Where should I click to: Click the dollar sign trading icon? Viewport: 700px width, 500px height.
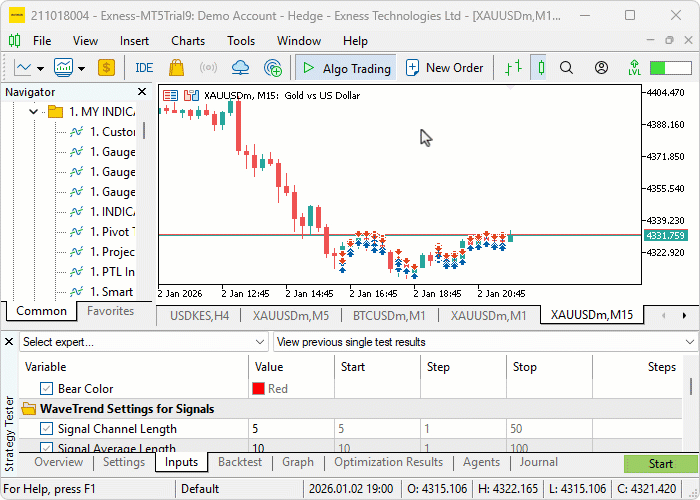click(106, 68)
